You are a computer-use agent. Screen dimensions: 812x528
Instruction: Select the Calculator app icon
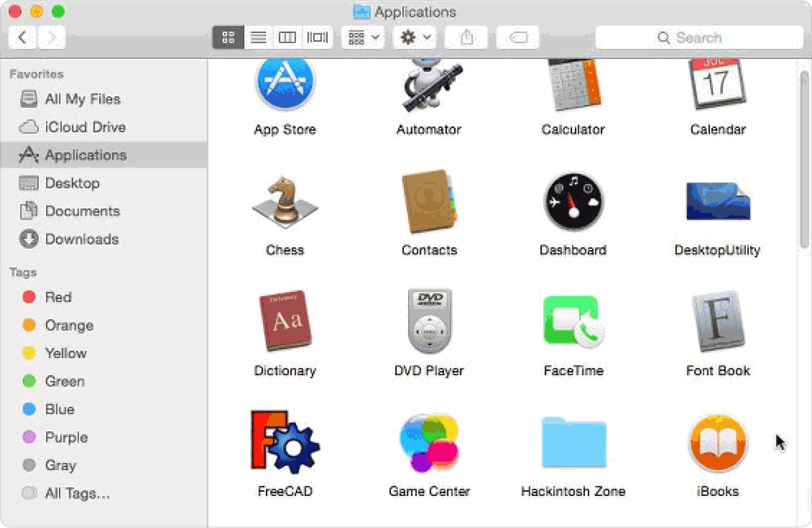(x=574, y=84)
